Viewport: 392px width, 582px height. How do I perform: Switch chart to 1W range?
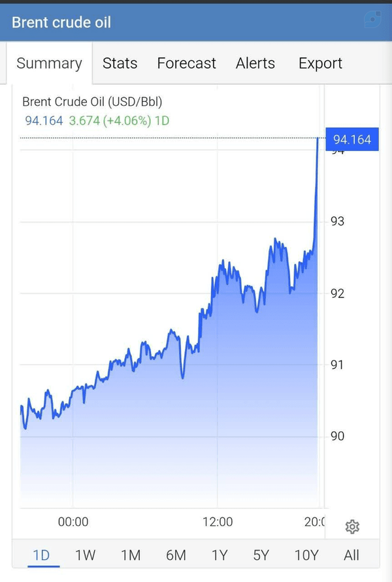[x=86, y=555]
